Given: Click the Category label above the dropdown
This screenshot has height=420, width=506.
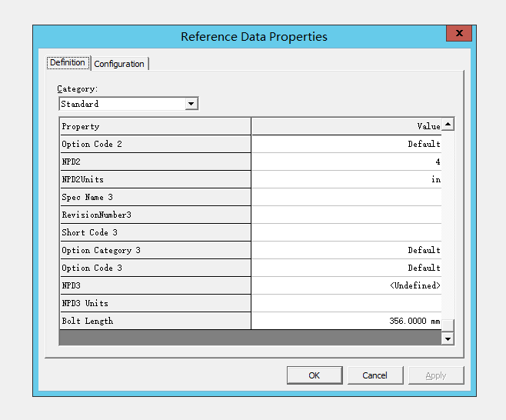Looking at the screenshot, I should (78, 88).
